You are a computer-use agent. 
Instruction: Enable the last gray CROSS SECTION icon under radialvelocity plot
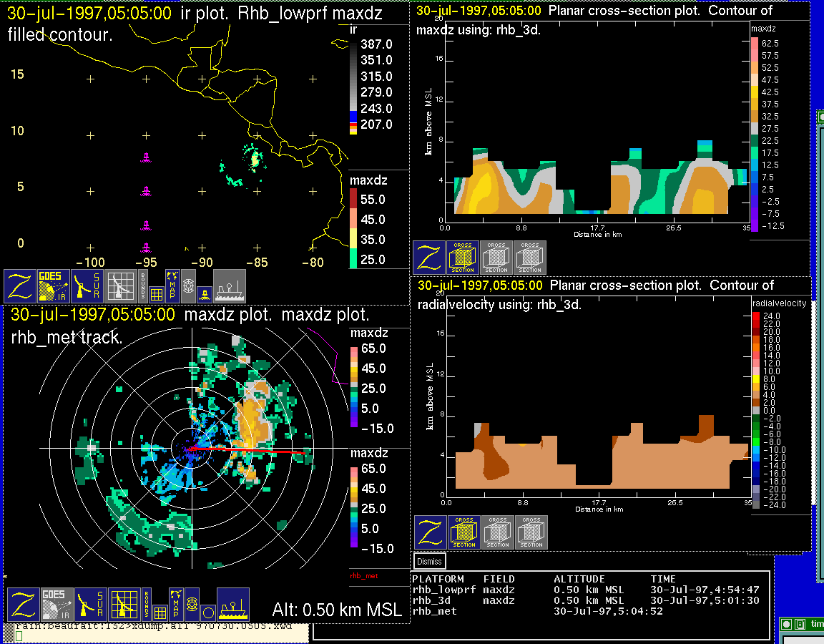tap(531, 532)
